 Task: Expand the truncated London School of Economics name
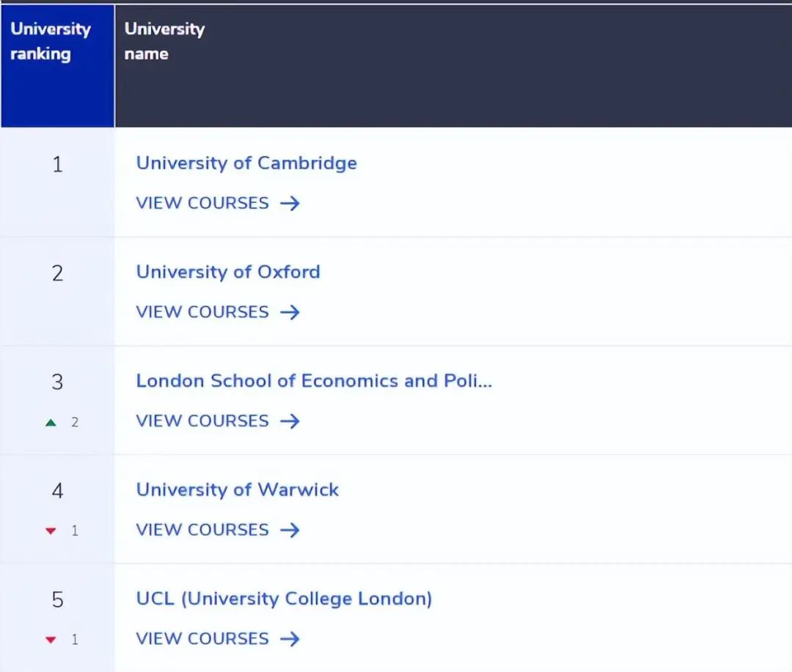314,380
